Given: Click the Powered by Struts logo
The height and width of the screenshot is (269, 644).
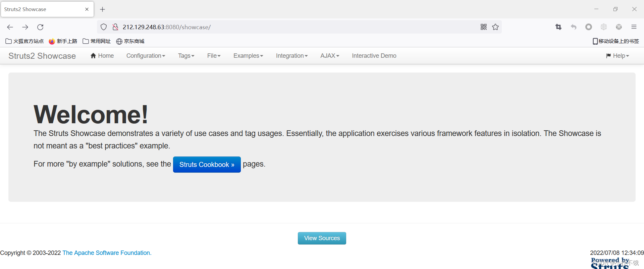Looking at the screenshot, I should coord(610,263).
